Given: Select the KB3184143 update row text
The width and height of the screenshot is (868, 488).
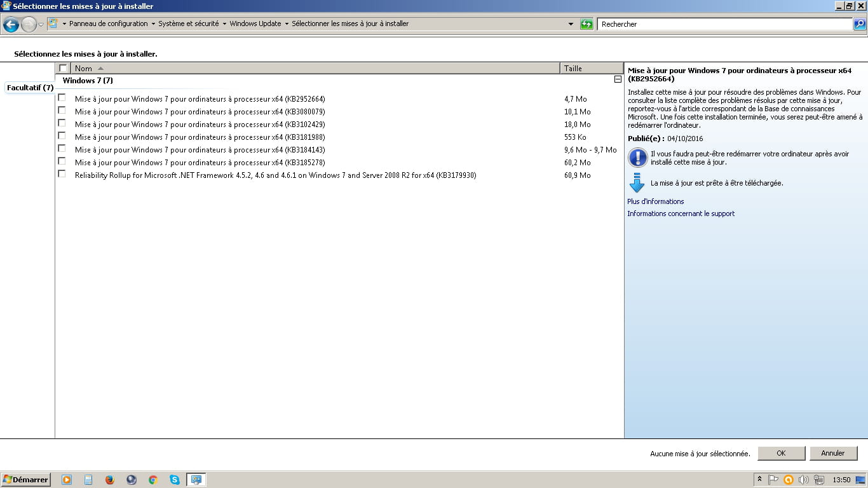Looking at the screenshot, I should 200,150.
